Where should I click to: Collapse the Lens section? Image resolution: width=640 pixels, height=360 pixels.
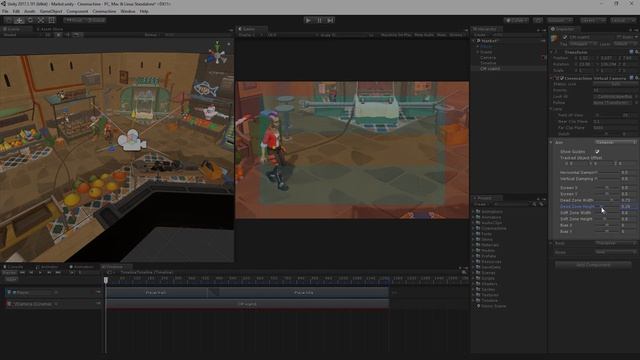551,109
